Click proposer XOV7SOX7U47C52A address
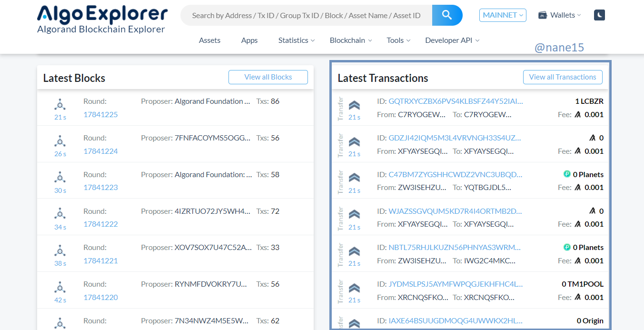This screenshot has height=330, width=644. click(x=213, y=248)
